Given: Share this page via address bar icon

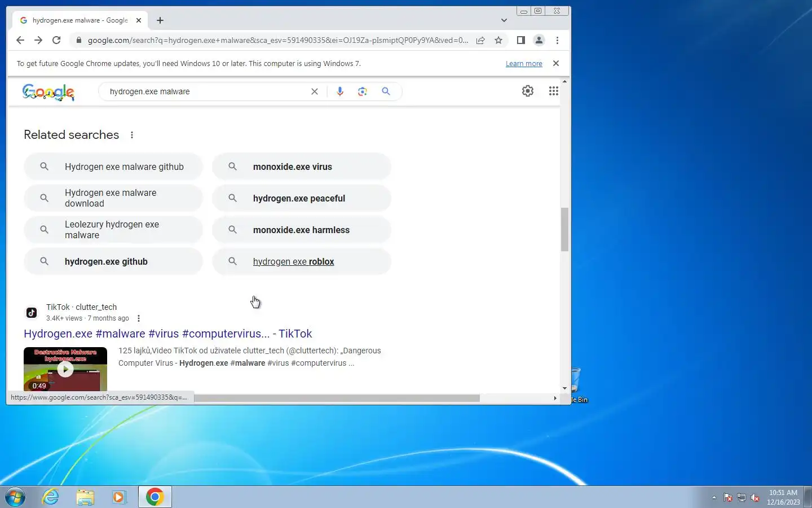Looking at the screenshot, I should [x=480, y=40].
